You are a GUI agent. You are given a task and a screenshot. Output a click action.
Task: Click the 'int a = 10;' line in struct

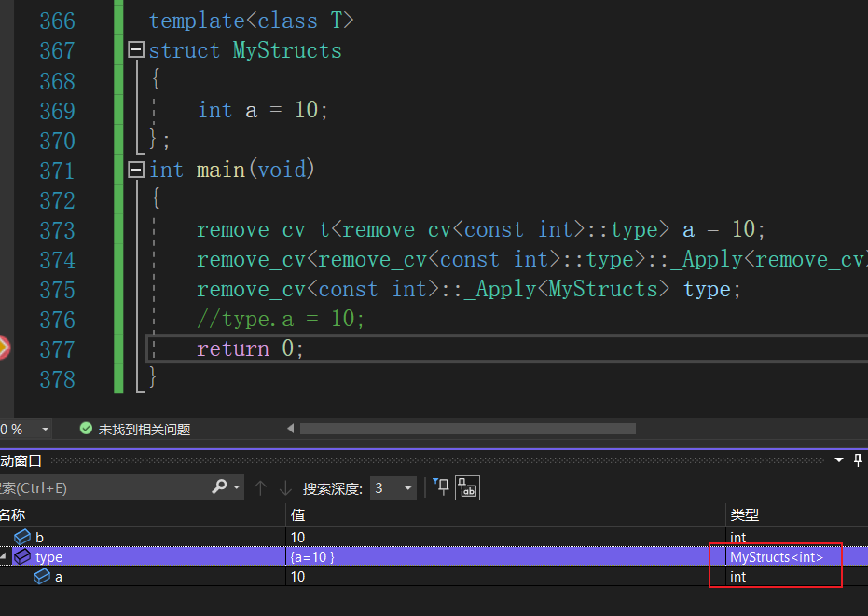[262, 110]
